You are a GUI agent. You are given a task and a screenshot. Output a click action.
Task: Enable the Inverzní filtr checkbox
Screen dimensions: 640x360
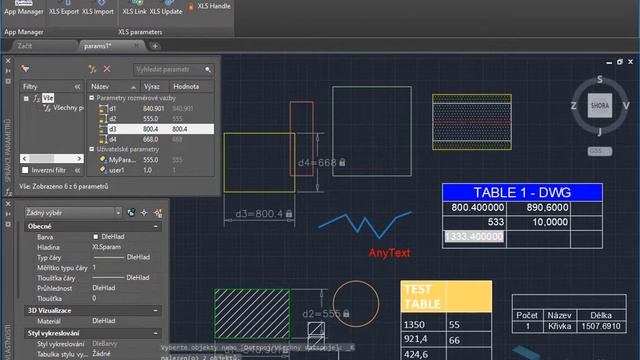25,170
